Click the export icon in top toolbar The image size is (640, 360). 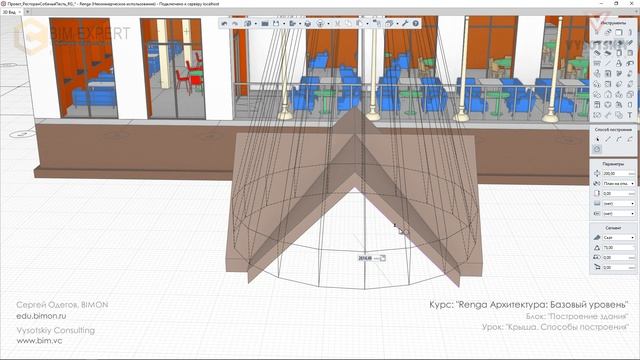292,24
